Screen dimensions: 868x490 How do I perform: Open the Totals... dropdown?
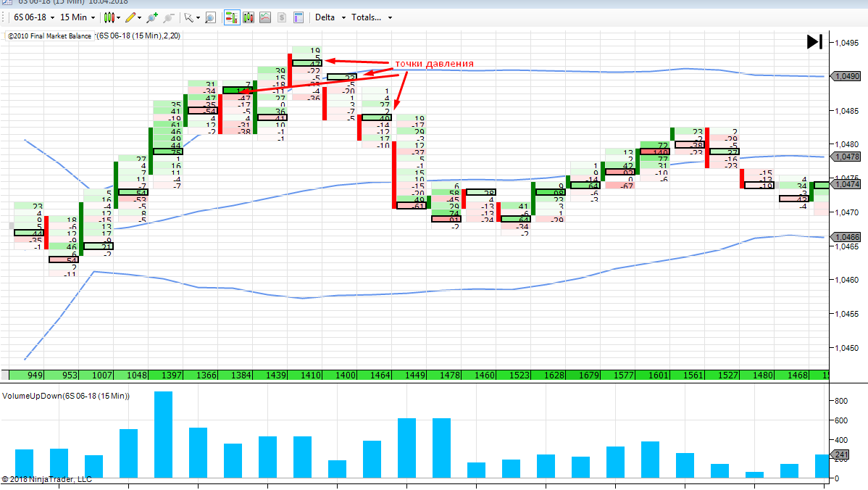372,17
